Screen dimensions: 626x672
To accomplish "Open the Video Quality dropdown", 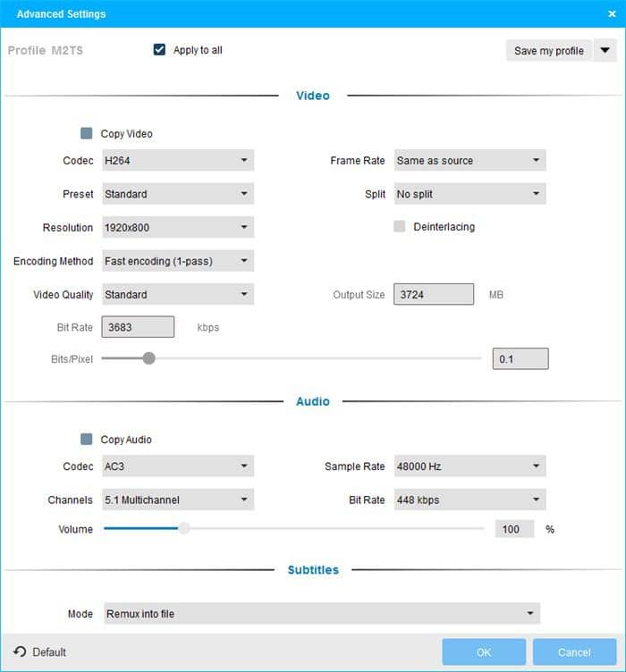I will click(178, 294).
